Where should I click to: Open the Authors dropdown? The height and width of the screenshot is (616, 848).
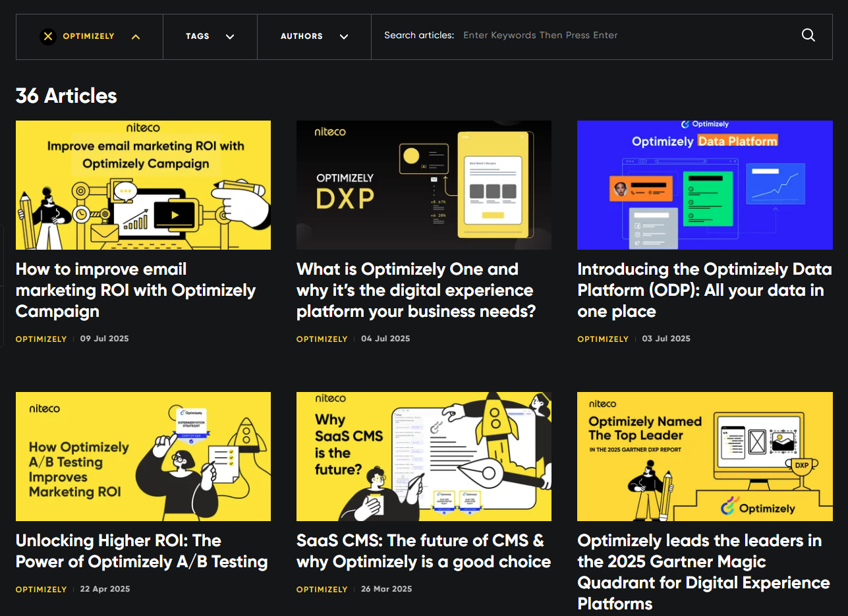[314, 36]
